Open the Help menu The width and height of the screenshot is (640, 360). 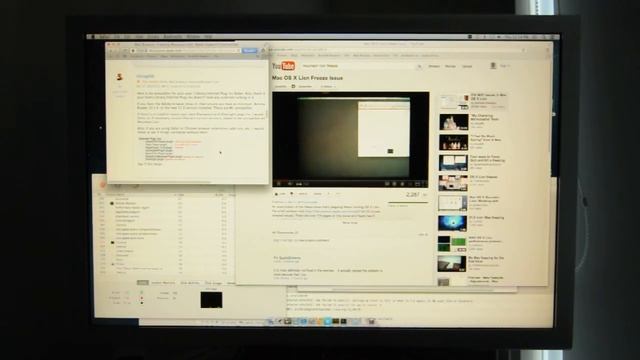point(208,37)
